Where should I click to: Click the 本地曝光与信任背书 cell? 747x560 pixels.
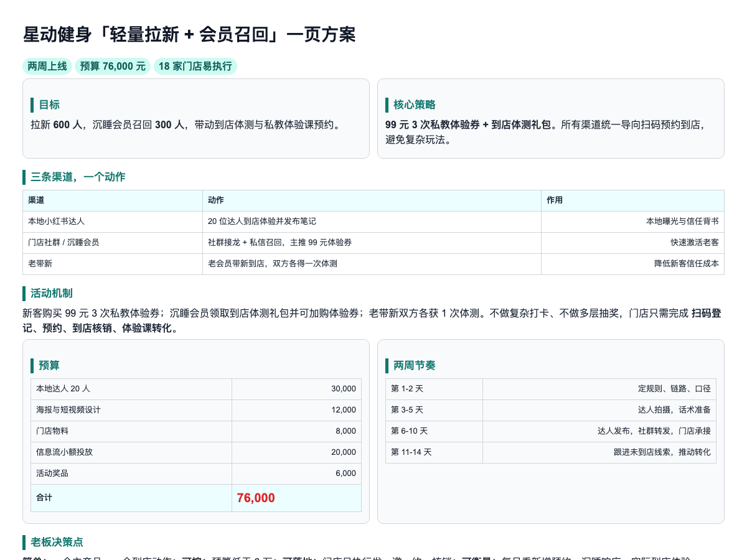click(x=632, y=222)
